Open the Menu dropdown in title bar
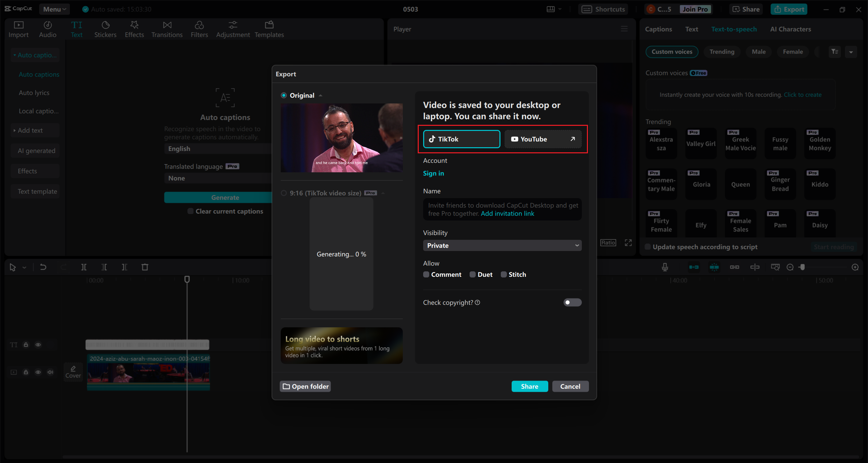Image resolution: width=868 pixels, height=463 pixels. pos(54,9)
